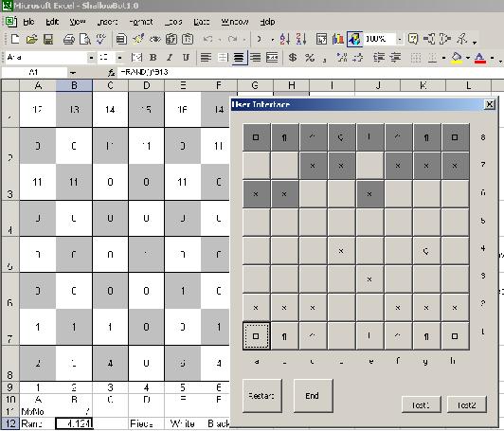
Task: Open the View menu
Action: (78, 22)
